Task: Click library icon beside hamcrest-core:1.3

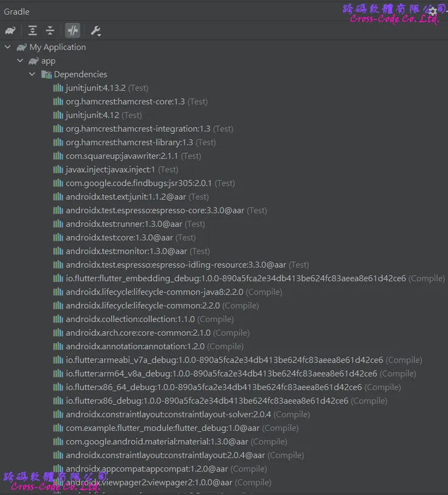Action: pyautogui.click(x=58, y=101)
